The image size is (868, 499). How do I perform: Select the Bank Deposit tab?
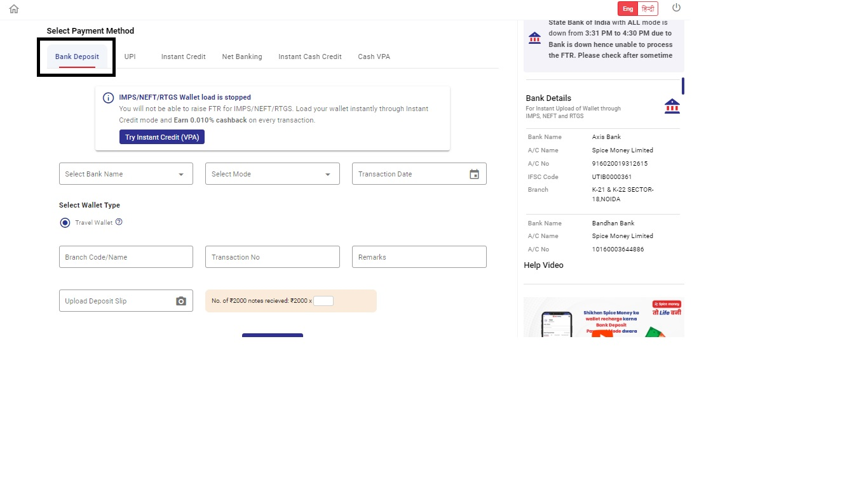(77, 57)
